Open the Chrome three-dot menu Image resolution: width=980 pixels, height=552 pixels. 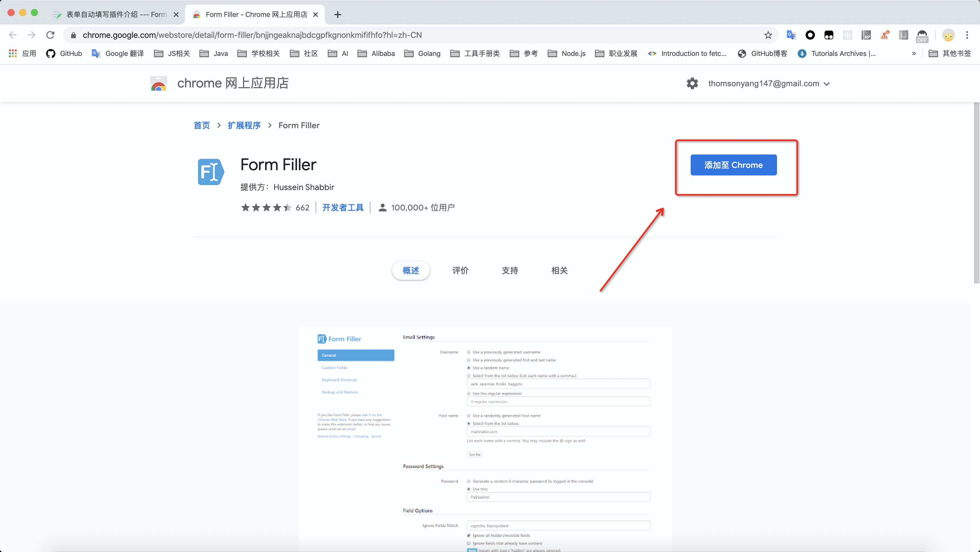[967, 35]
